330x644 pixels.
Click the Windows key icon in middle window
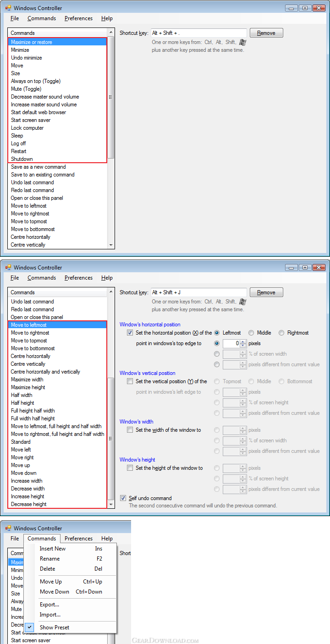243,302
